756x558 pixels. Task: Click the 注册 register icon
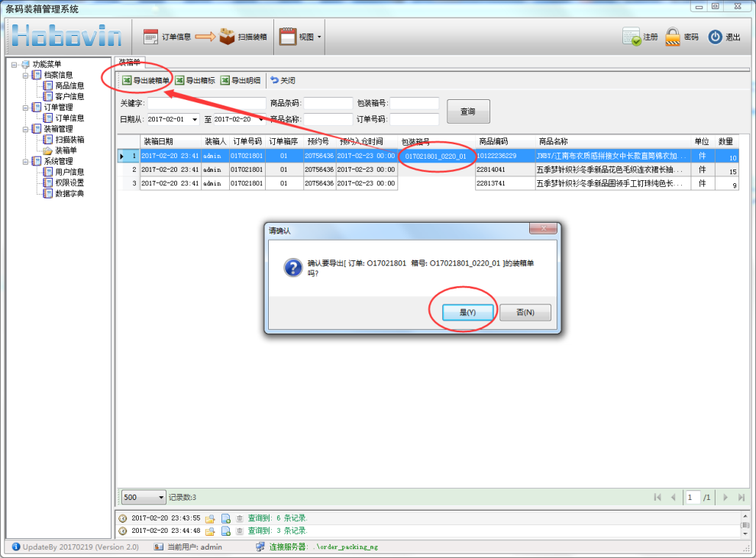[x=632, y=37]
